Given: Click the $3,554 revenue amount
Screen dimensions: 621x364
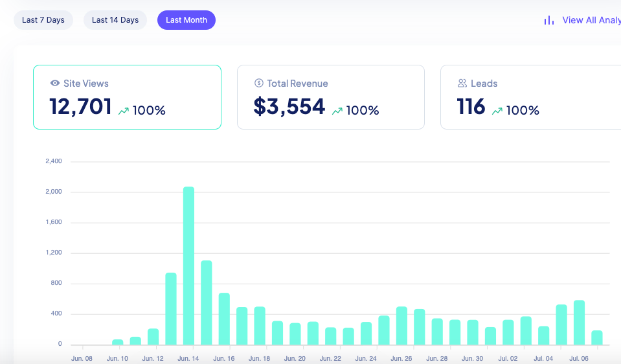Looking at the screenshot, I should [x=289, y=108].
